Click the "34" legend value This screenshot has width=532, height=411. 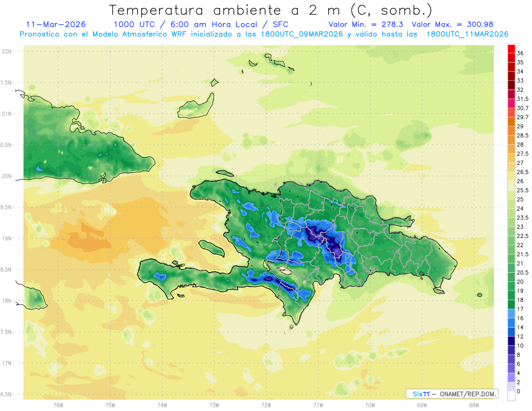(520, 71)
